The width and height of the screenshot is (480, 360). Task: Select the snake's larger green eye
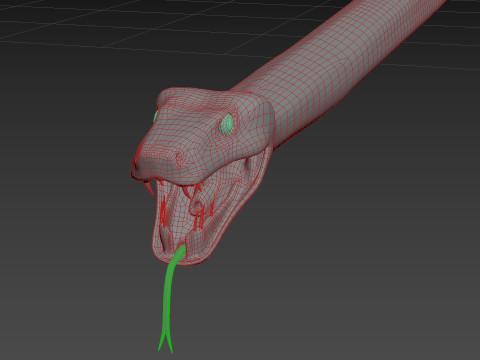(x=227, y=125)
